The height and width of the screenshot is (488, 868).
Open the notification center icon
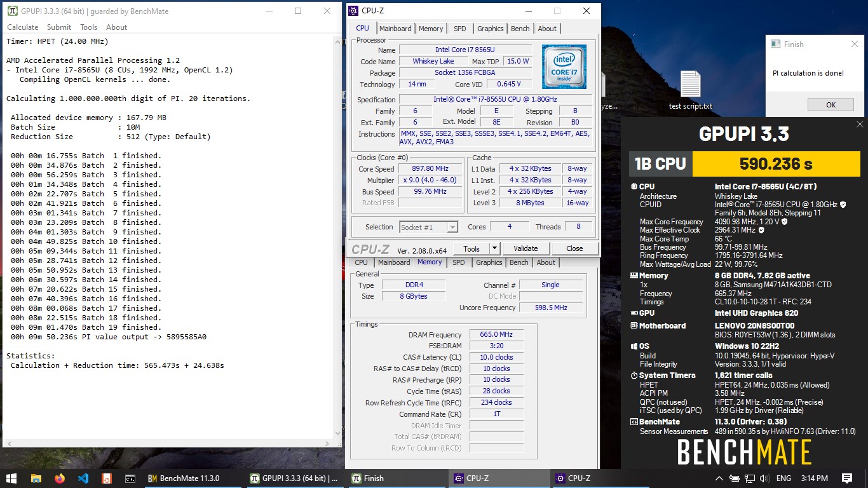pos(847,478)
